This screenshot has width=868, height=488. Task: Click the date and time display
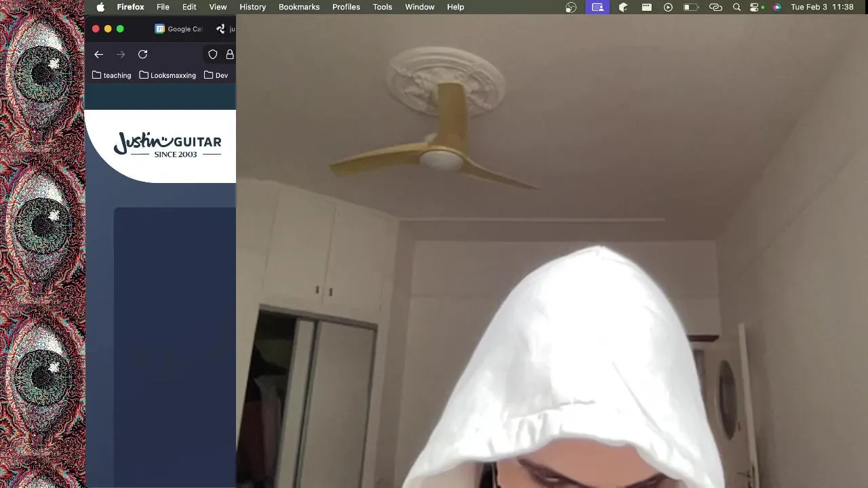pos(822,7)
